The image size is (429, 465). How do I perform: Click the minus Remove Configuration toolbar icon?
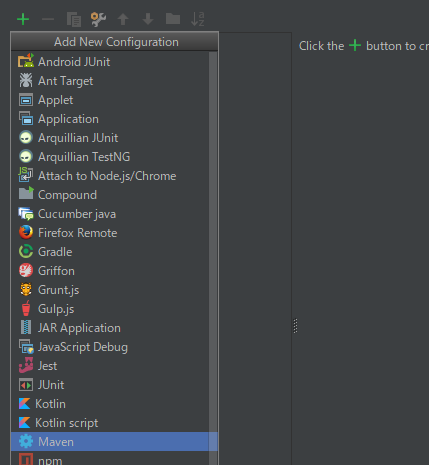pyautogui.click(x=48, y=19)
